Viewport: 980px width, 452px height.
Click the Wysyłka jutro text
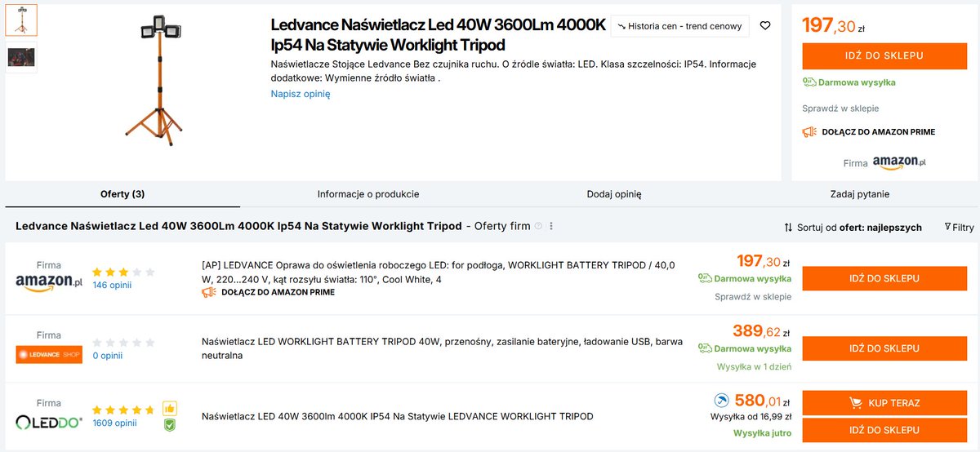[763, 432]
